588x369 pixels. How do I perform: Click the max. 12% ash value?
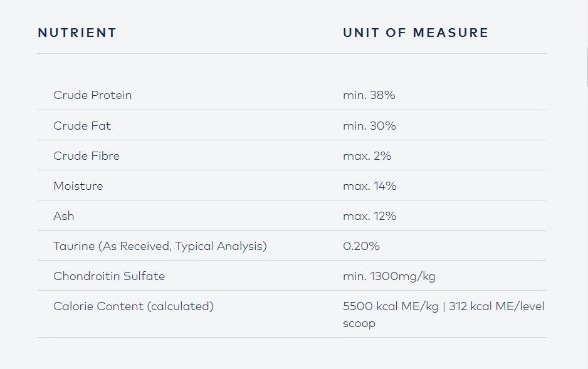370,216
